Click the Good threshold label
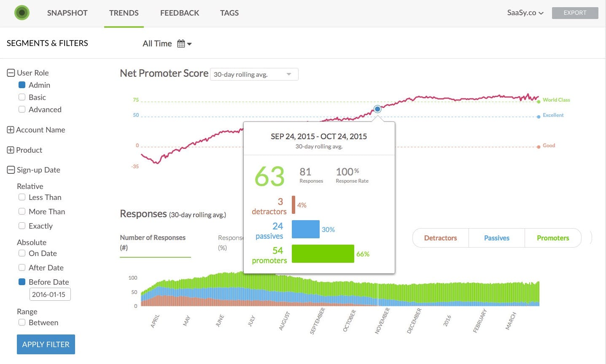The image size is (606, 364). [549, 146]
